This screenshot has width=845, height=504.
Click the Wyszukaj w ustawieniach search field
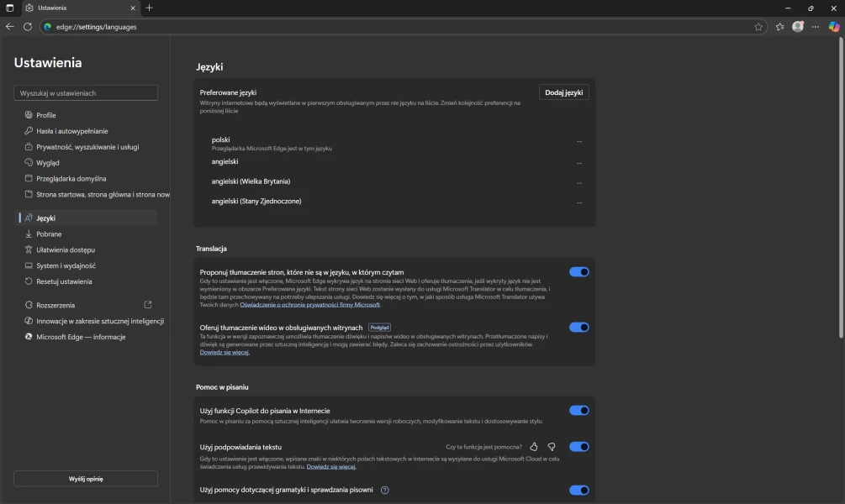coord(86,93)
